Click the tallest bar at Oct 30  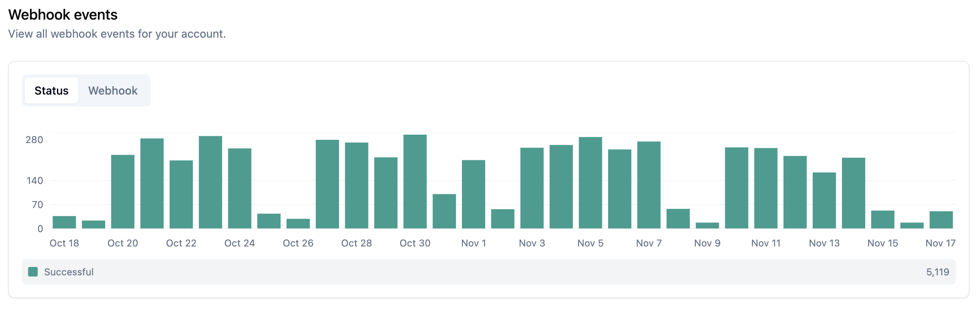click(415, 182)
